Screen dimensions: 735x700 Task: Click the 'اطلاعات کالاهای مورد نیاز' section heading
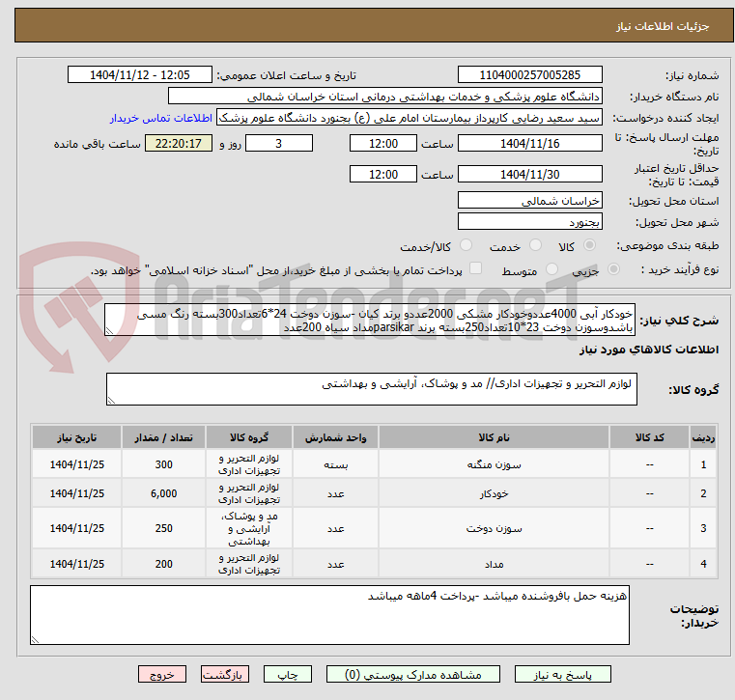[649, 350]
